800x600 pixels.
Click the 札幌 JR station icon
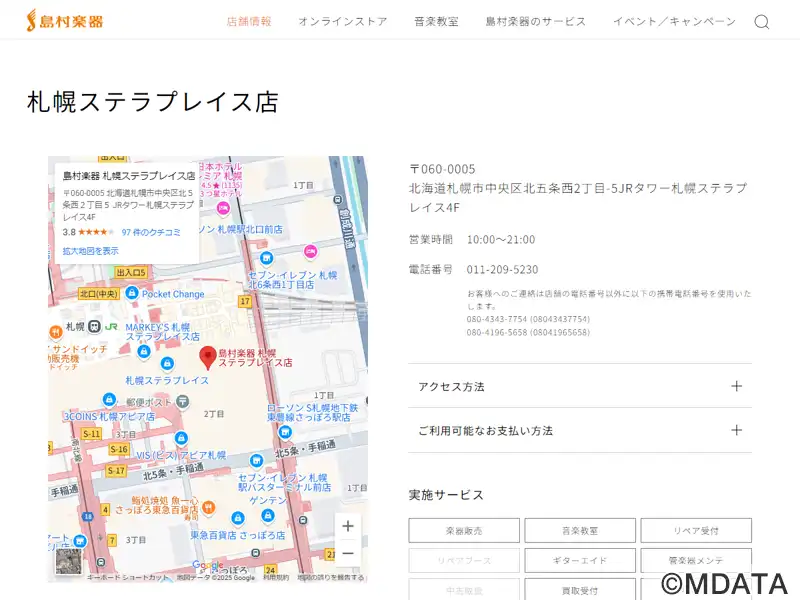tap(94, 327)
